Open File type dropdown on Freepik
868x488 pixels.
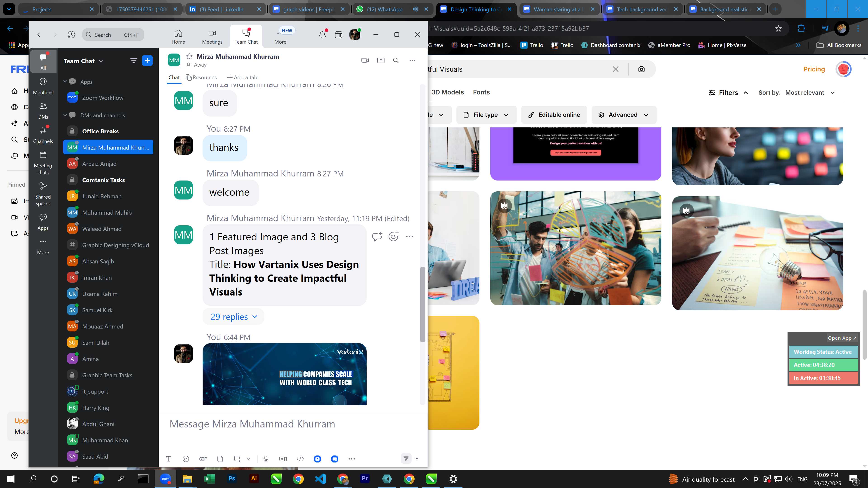coord(486,115)
